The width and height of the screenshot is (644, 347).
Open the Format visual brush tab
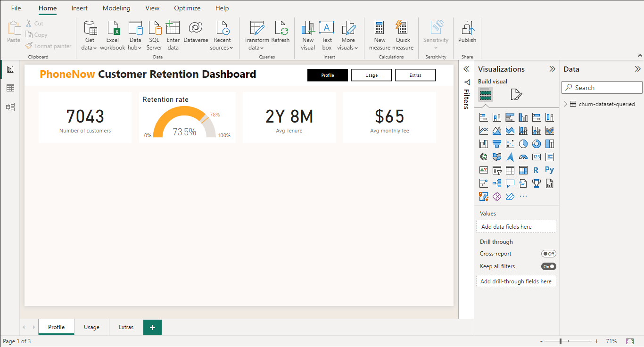(516, 95)
